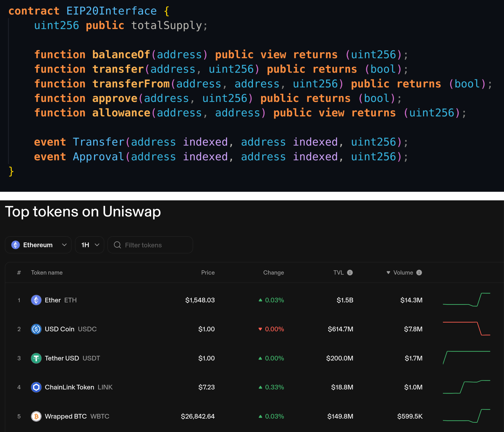Sort by the Volume column header
Screen dimensions: 504x432
coord(403,272)
